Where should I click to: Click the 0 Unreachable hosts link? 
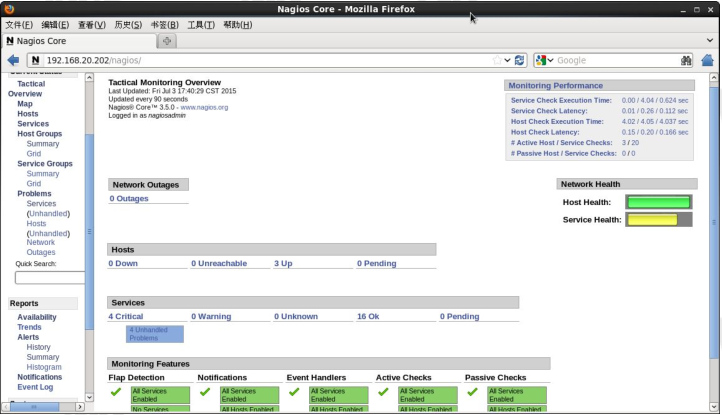pos(219,263)
